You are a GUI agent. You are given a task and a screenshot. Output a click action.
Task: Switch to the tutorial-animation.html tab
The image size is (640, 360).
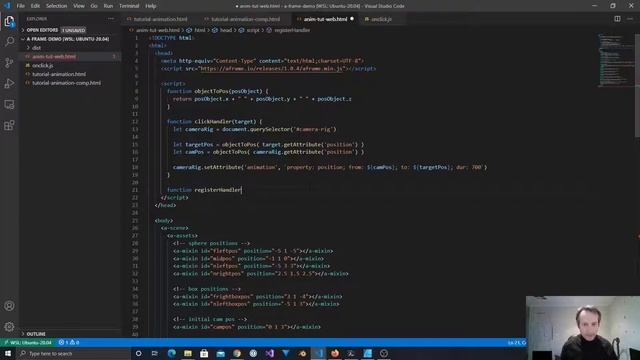click(160, 19)
